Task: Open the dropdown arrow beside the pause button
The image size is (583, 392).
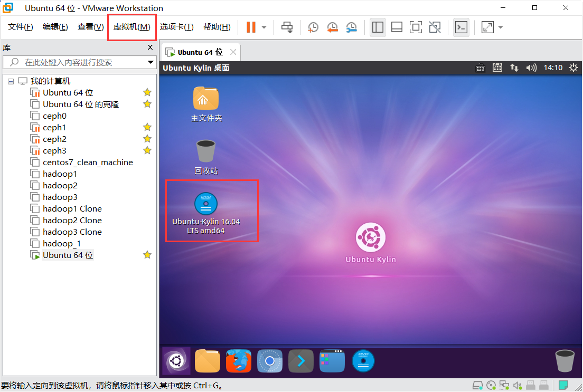Action: [x=264, y=27]
